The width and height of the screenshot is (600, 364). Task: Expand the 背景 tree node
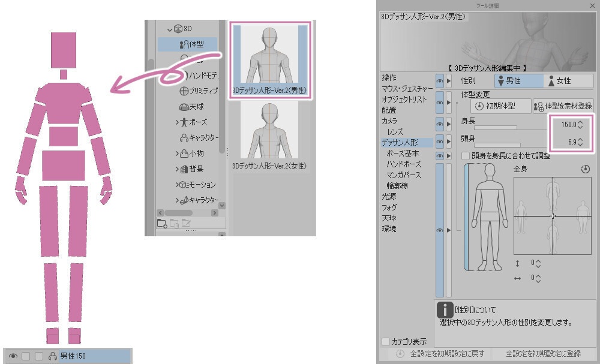tap(177, 169)
